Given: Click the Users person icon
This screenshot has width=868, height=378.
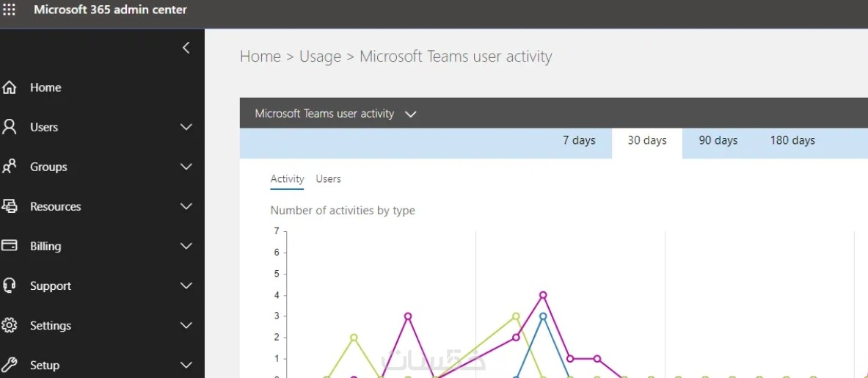Looking at the screenshot, I should pyautogui.click(x=10, y=127).
